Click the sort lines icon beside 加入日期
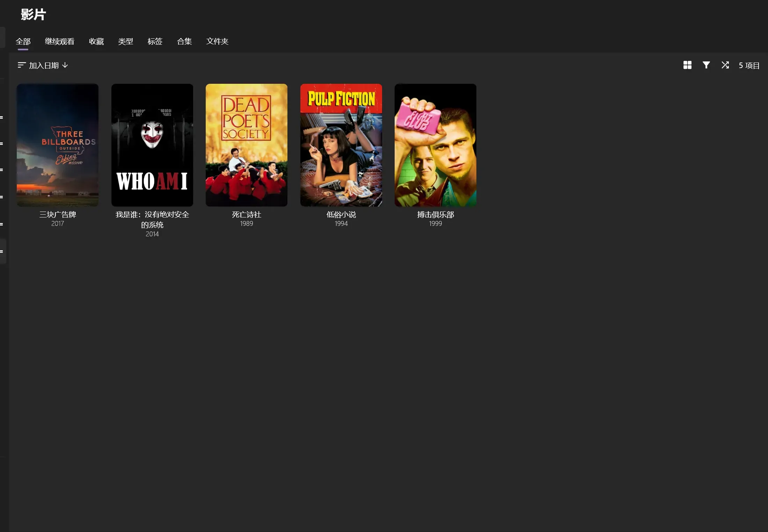Image resolution: width=768 pixels, height=532 pixels. click(x=22, y=65)
